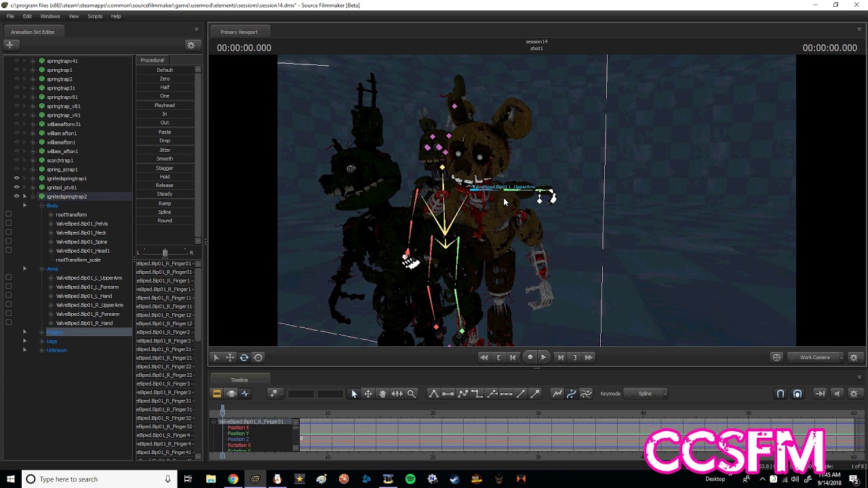Check the box beside ValveBiped.Bip01_R_Hand
The height and width of the screenshot is (488, 868).
pos(8,323)
